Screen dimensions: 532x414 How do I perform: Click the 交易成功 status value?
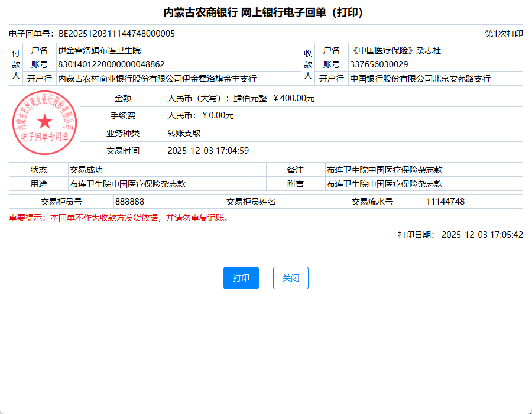tap(86, 170)
